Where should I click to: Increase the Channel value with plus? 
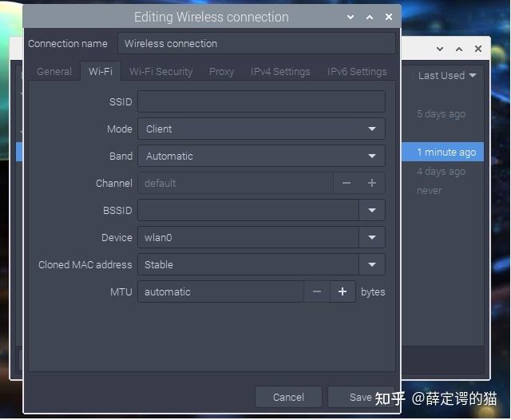pos(372,183)
